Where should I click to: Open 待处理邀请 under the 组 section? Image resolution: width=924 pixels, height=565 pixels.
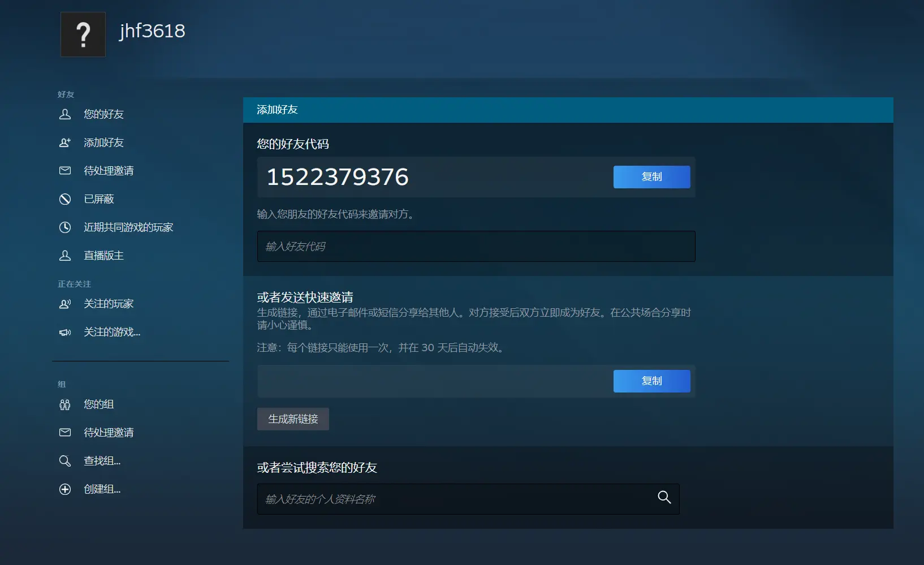pyautogui.click(x=109, y=433)
